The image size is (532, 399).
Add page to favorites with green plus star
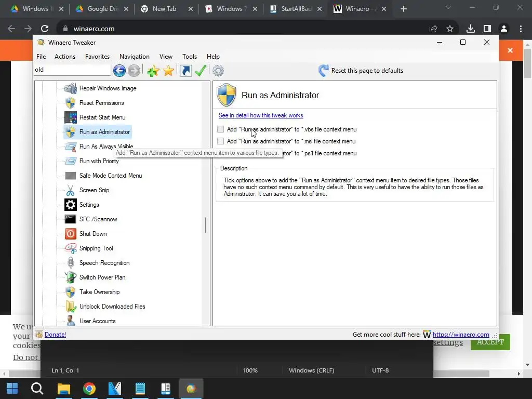tap(153, 71)
